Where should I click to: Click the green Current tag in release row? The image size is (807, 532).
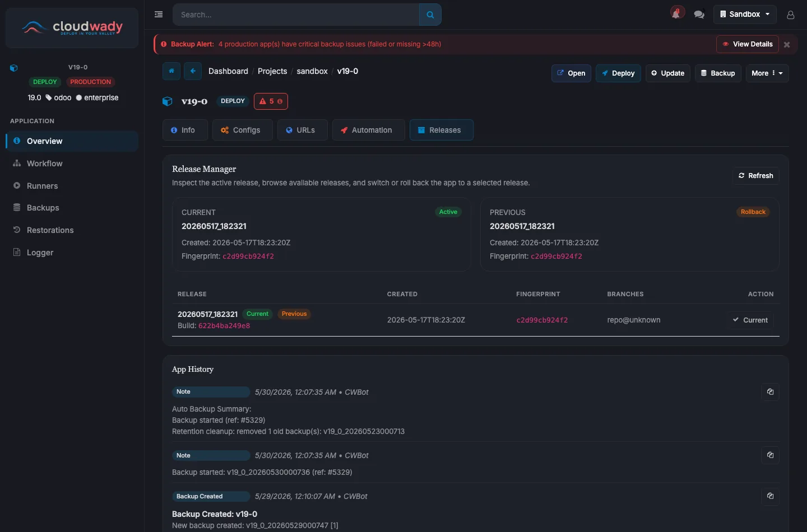tap(257, 314)
